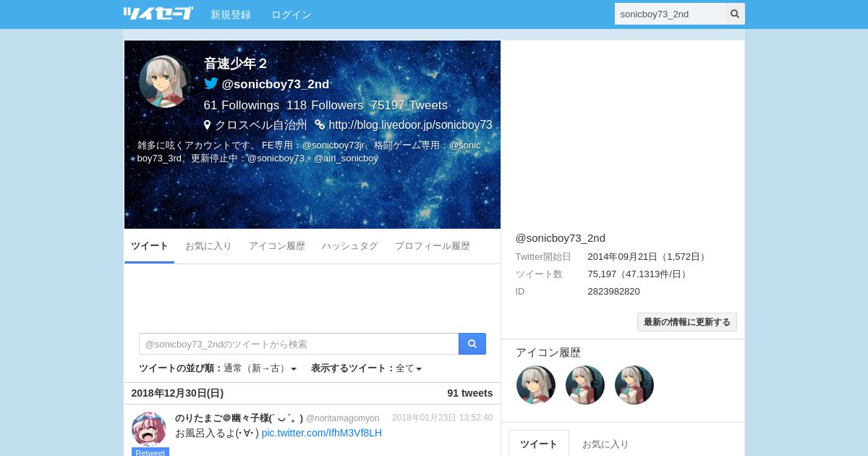
Task: Click the ツイセーブ site logo
Action: pos(158,14)
